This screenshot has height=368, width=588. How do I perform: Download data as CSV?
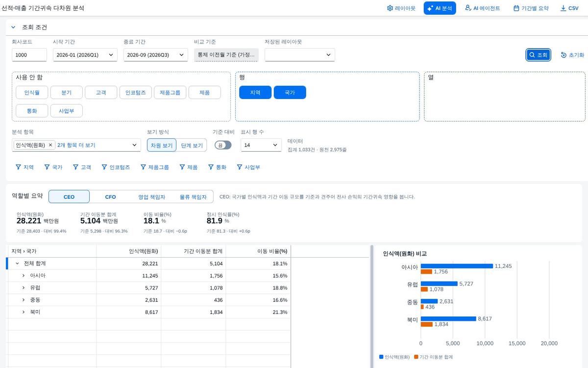(569, 8)
